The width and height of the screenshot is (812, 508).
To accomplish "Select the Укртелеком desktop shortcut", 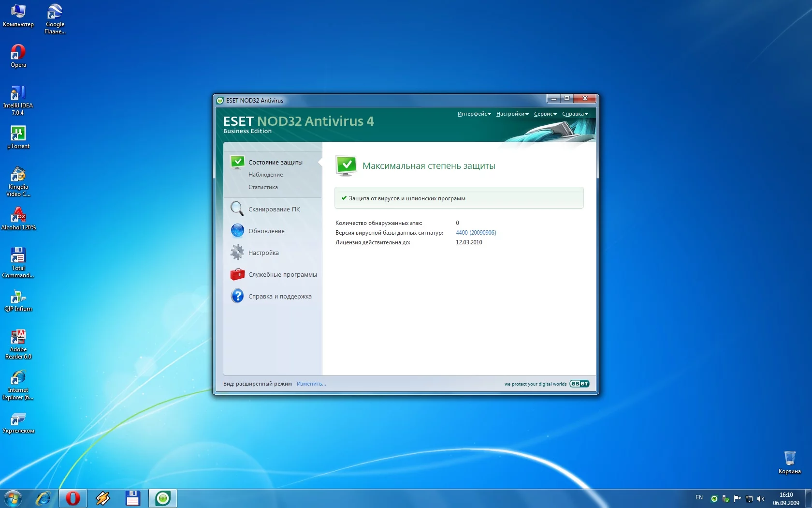I will tap(18, 422).
